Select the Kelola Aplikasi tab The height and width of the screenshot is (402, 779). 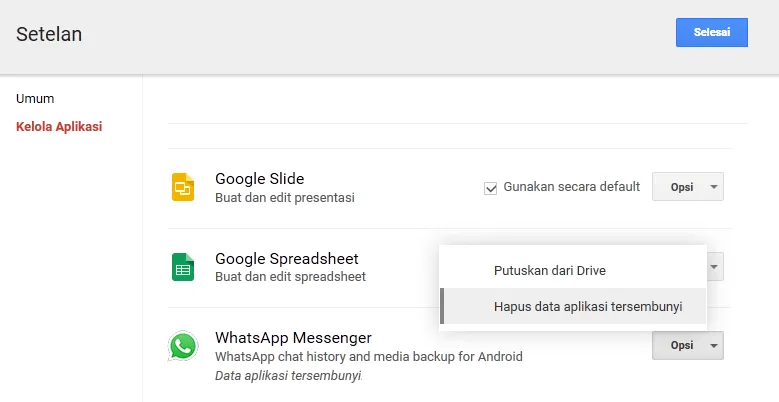tap(59, 126)
